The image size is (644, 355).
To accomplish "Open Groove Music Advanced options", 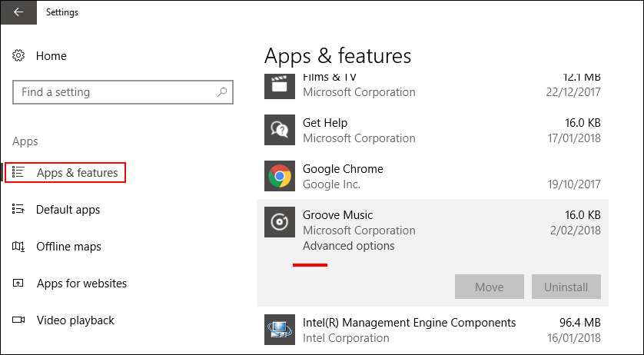I will pyautogui.click(x=349, y=246).
